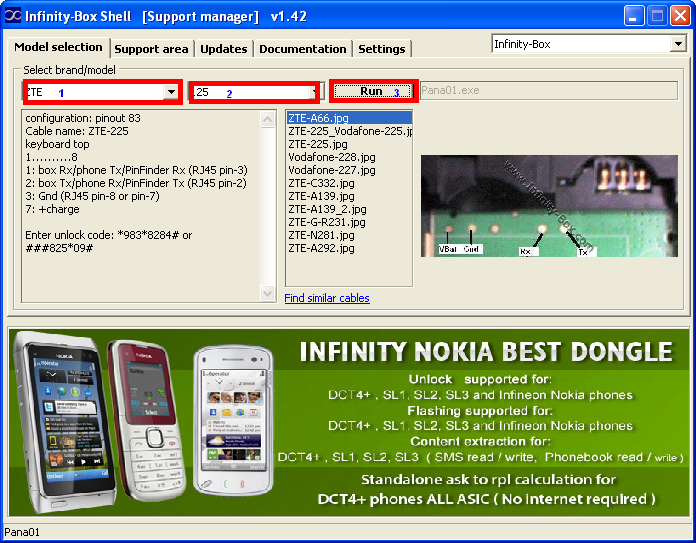Screen dimensions: 696x543
Task: Select ZTE-G-R231.jpg in the list
Action: [349, 222]
